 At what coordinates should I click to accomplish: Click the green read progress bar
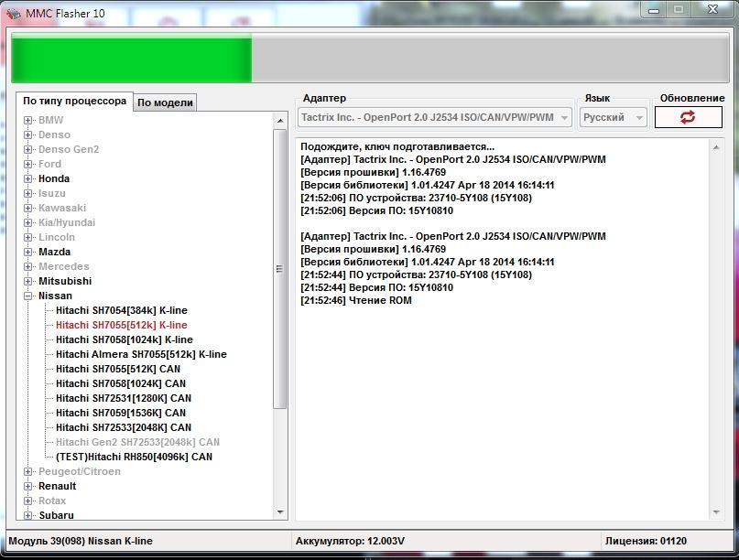pyautogui.click(x=132, y=59)
